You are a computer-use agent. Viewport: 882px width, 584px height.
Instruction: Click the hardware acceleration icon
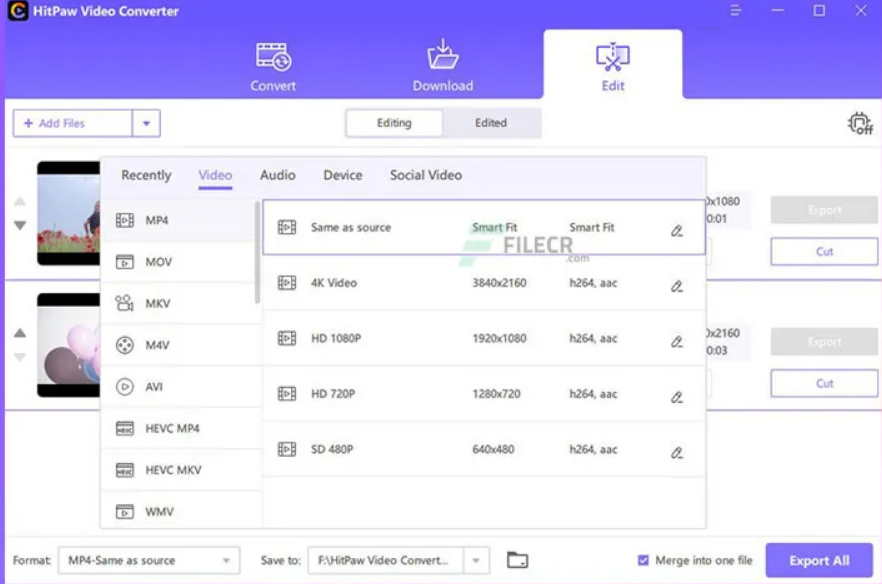click(859, 124)
